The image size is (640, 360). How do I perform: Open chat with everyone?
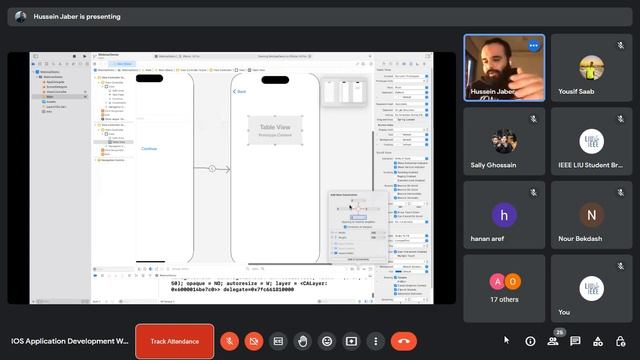[x=575, y=341]
